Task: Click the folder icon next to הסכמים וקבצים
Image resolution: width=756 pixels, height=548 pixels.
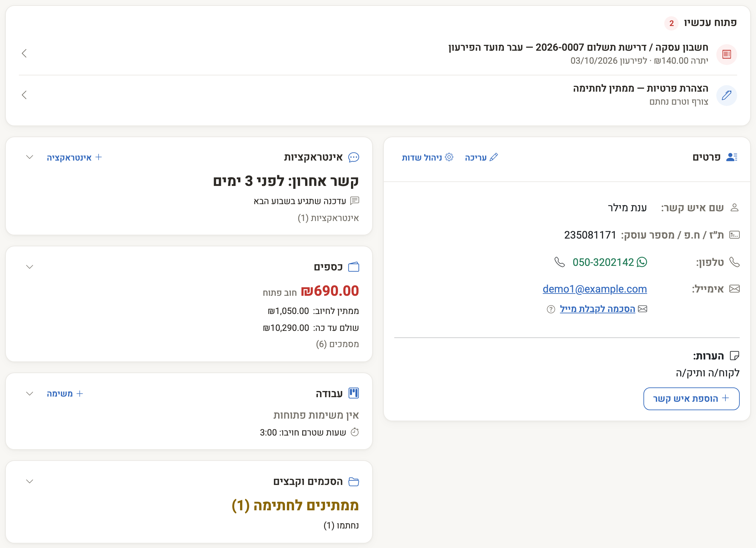Action: (354, 482)
